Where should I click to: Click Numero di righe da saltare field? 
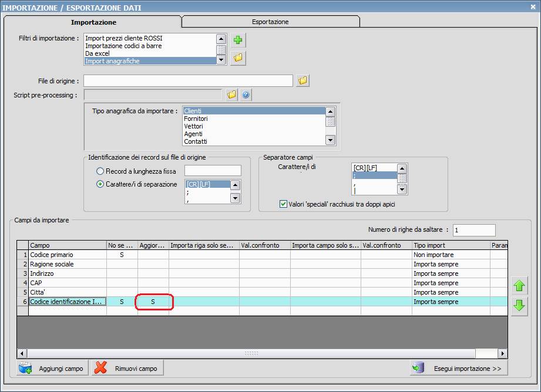click(474, 230)
